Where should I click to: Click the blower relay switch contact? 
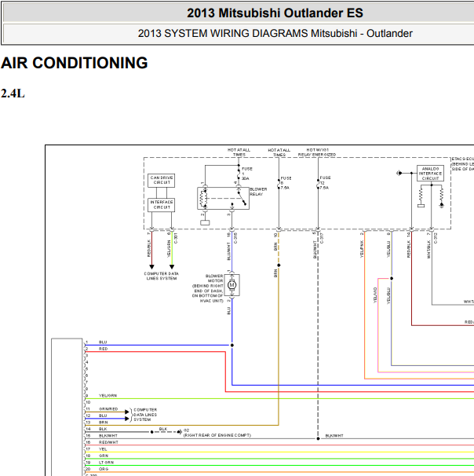point(242,199)
